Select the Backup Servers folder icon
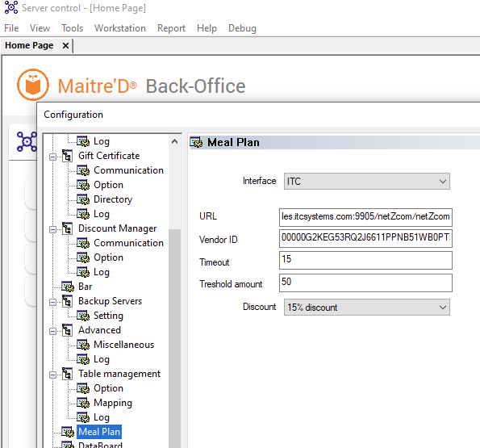 pos(67,301)
